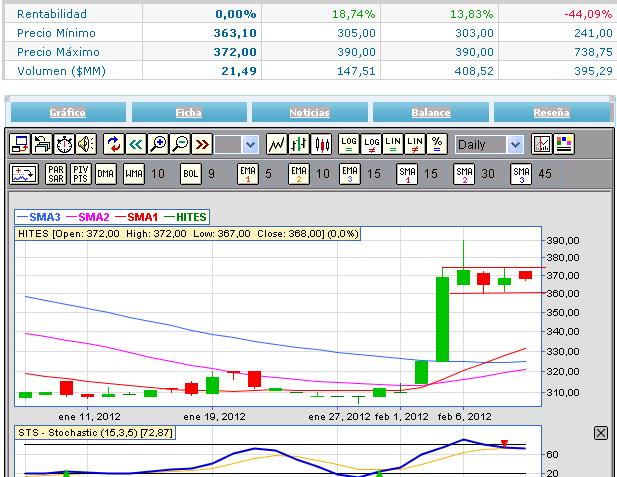The width and height of the screenshot is (617, 477).
Task: Open the color palette settings icon
Action: pos(563,144)
